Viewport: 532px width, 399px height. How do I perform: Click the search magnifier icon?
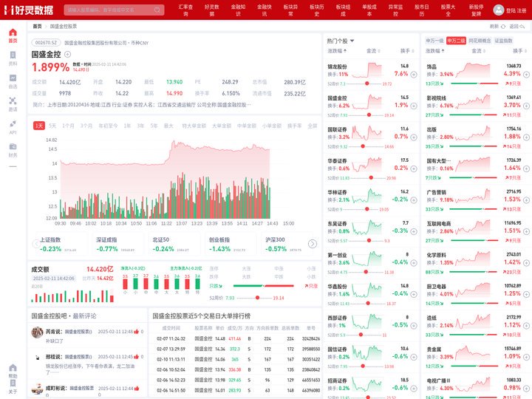[x=157, y=10]
